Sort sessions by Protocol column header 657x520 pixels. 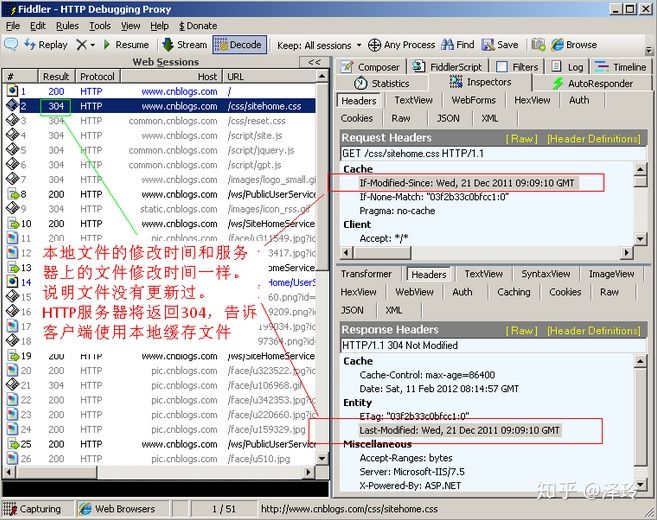coord(98,77)
